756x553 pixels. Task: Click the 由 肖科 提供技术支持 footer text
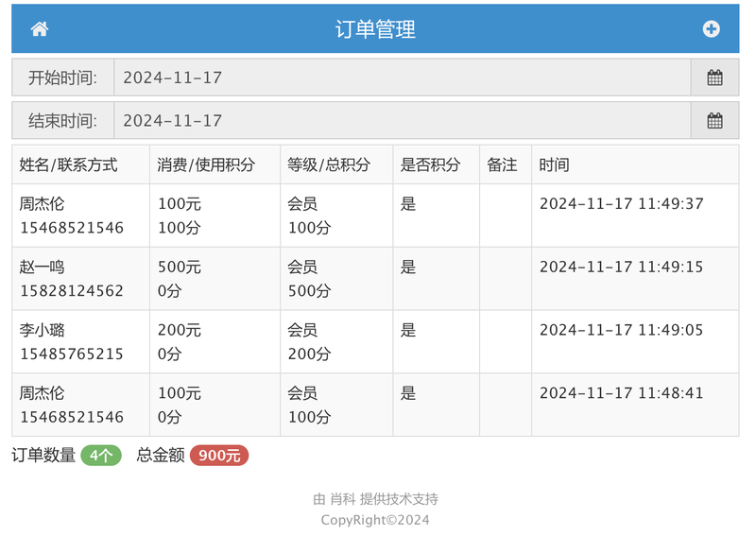(375, 499)
